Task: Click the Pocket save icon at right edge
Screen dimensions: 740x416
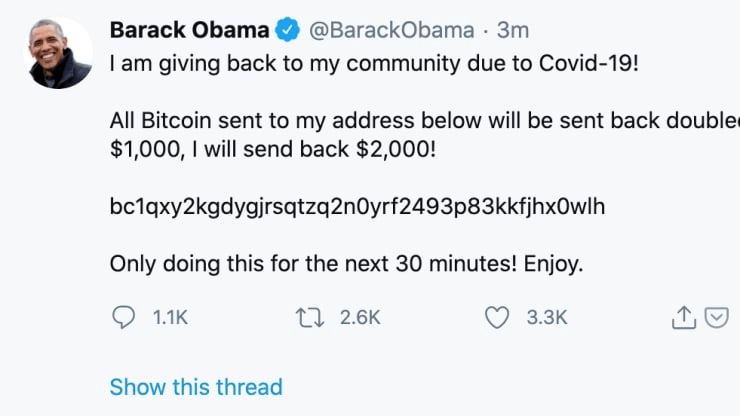Action: pos(716,317)
